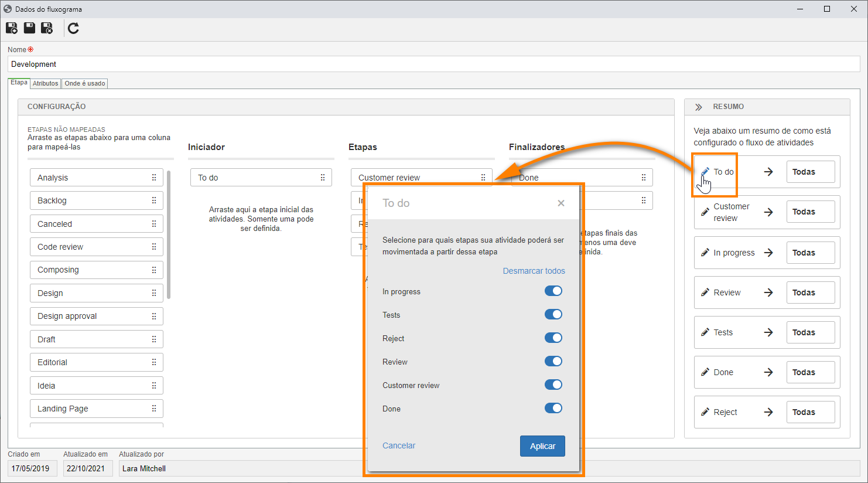Click Todas box for Reject row
The width and height of the screenshot is (868, 483).
click(811, 412)
